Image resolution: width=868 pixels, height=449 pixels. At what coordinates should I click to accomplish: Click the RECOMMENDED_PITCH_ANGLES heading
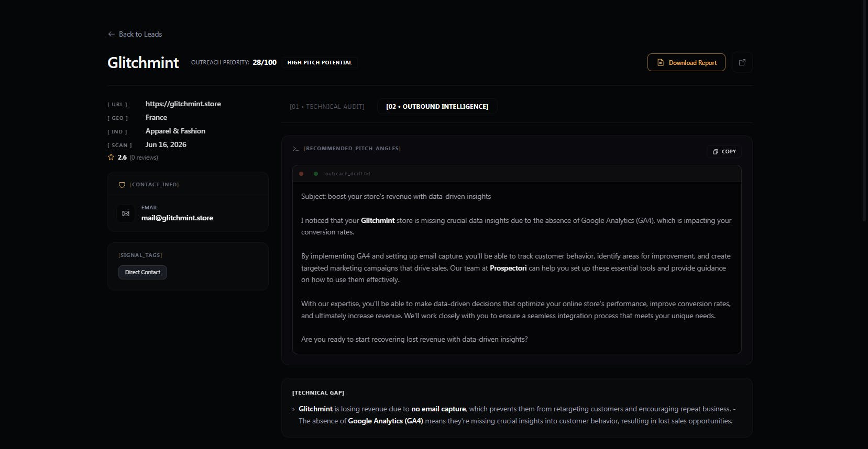tap(352, 149)
